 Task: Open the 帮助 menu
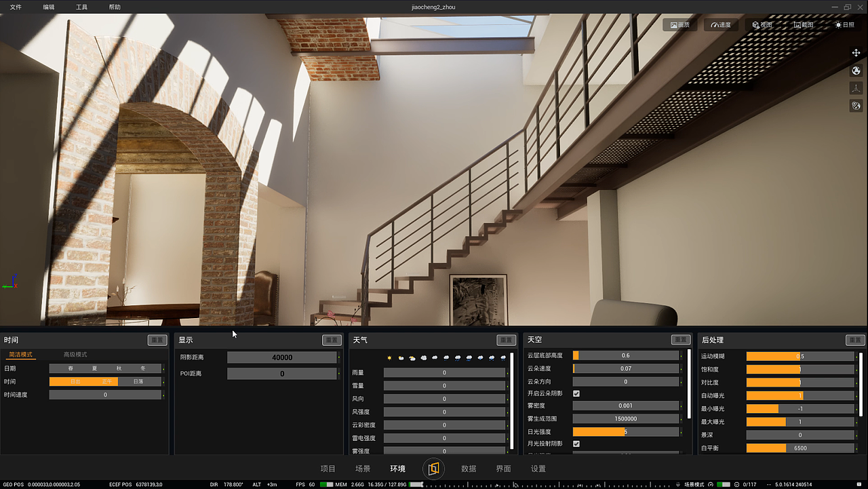pyautogui.click(x=115, y=7)
